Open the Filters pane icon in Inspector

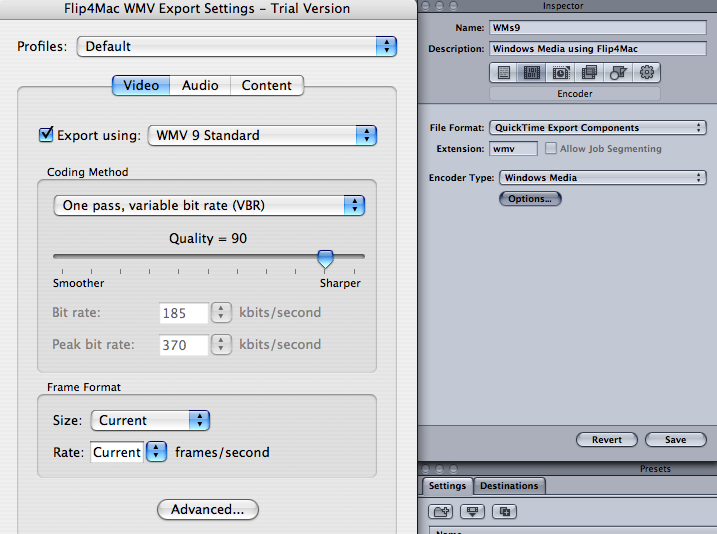pos(589,73)
